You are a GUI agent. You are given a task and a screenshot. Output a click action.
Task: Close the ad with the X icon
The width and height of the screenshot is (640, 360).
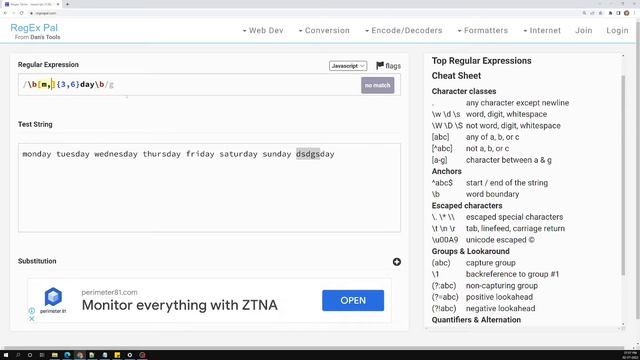coord(32,318)
